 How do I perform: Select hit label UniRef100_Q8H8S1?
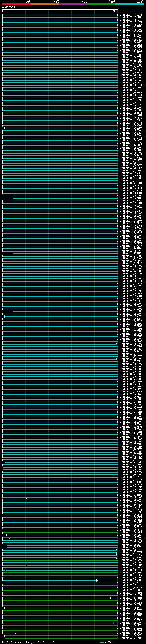point(131,75)
